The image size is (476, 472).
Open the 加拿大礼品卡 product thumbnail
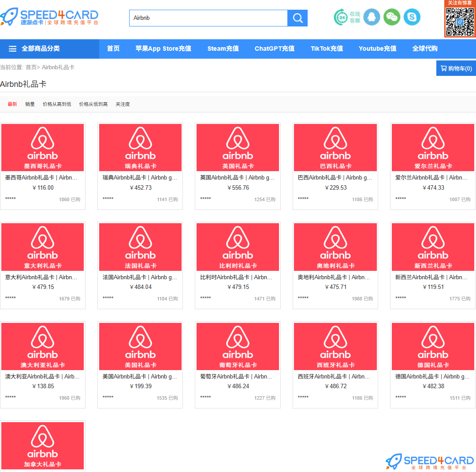(x=42, y=446)
